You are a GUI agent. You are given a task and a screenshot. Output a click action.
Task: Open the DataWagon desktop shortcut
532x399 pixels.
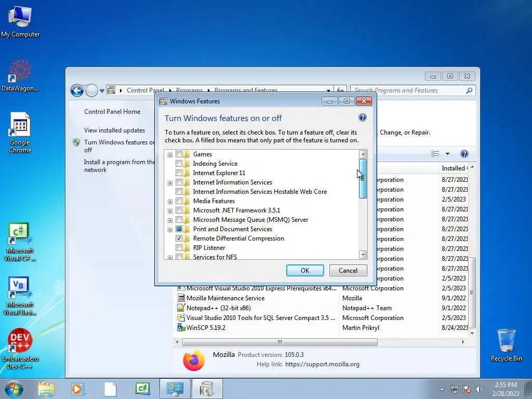coord(20,75)
